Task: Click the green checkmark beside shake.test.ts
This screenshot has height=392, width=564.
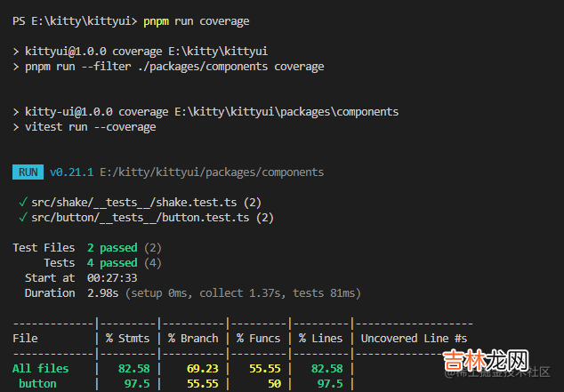Action: tap(21, 202)
